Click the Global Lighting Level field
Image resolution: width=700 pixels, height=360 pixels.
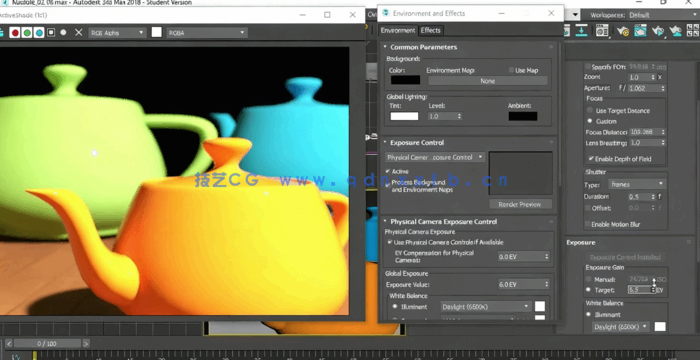445,116
